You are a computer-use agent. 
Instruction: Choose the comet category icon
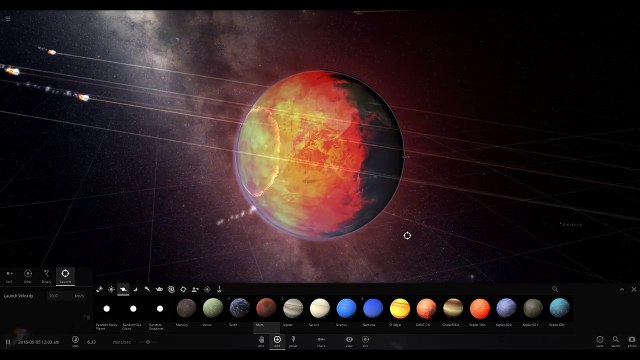click(147, 289)
